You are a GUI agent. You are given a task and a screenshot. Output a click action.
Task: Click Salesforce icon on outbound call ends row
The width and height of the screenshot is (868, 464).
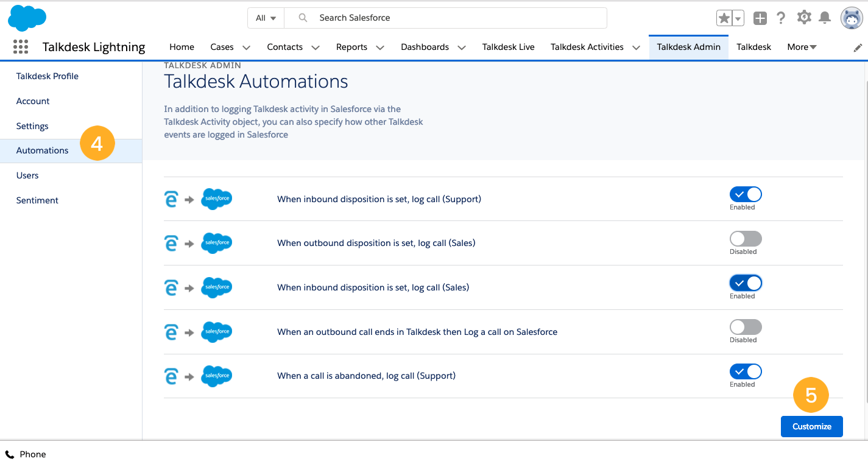coord(217,332)
